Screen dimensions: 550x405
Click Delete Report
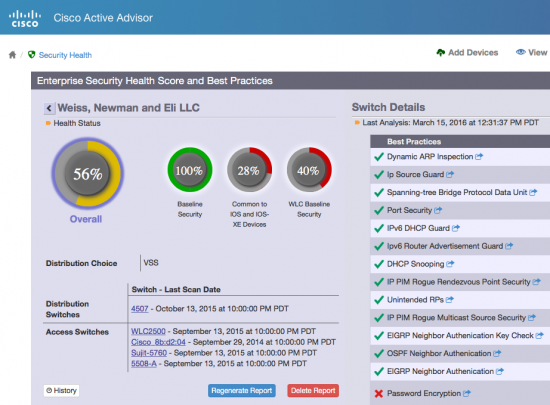coord(313,391)
